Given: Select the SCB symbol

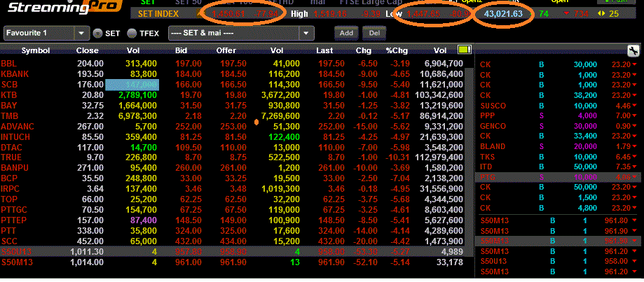Looking at the screenshot, I should pos(9,85).
